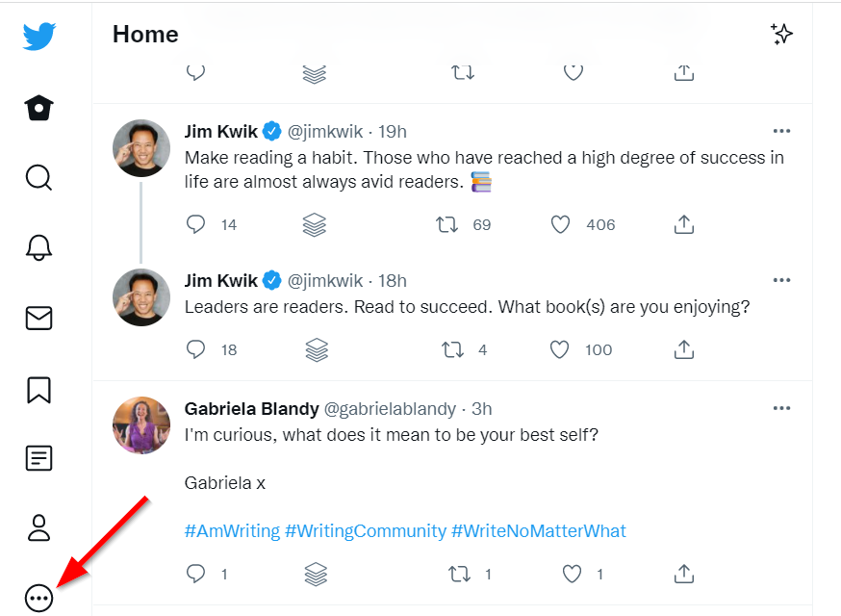
Task: Go to Home via sidebar icon
Action: point(38,108)
